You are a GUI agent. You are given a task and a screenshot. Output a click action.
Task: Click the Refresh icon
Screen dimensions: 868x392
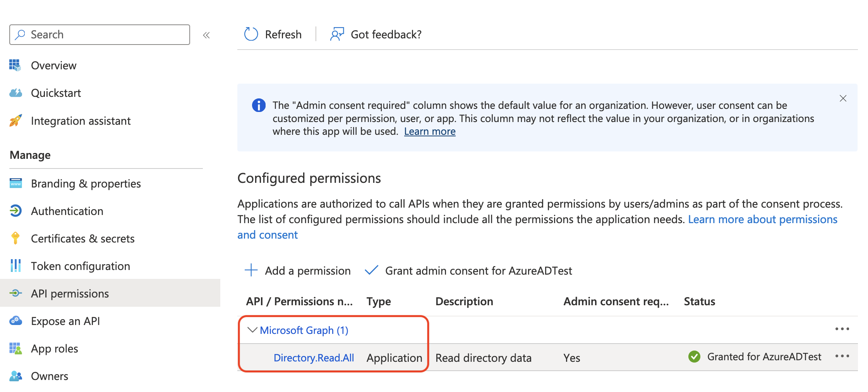(250, 34)
